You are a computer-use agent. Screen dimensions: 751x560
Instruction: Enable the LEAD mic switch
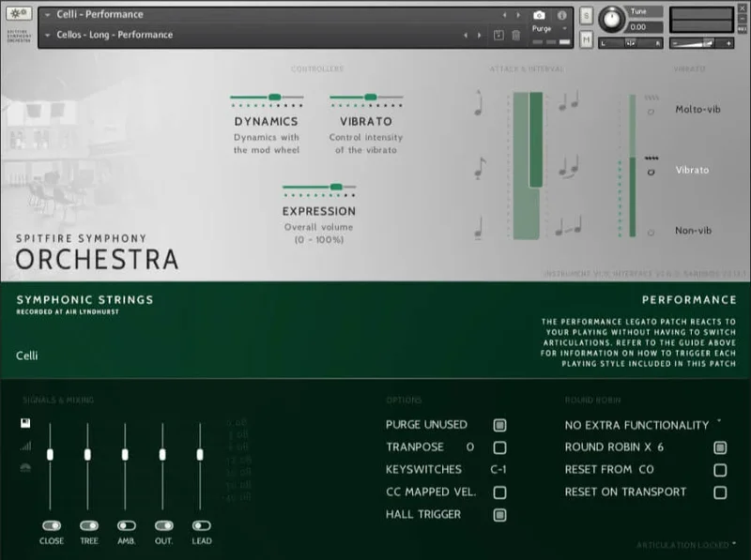202,525
